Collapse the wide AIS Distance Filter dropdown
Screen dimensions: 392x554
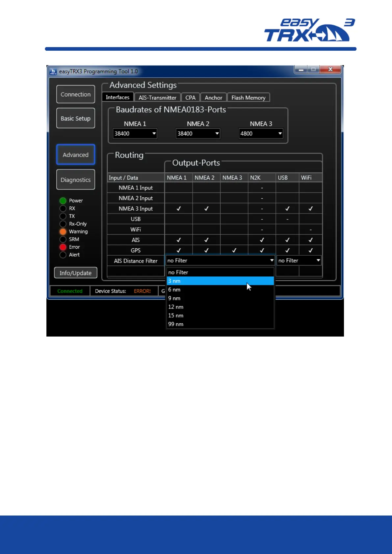tap(220, 261)
